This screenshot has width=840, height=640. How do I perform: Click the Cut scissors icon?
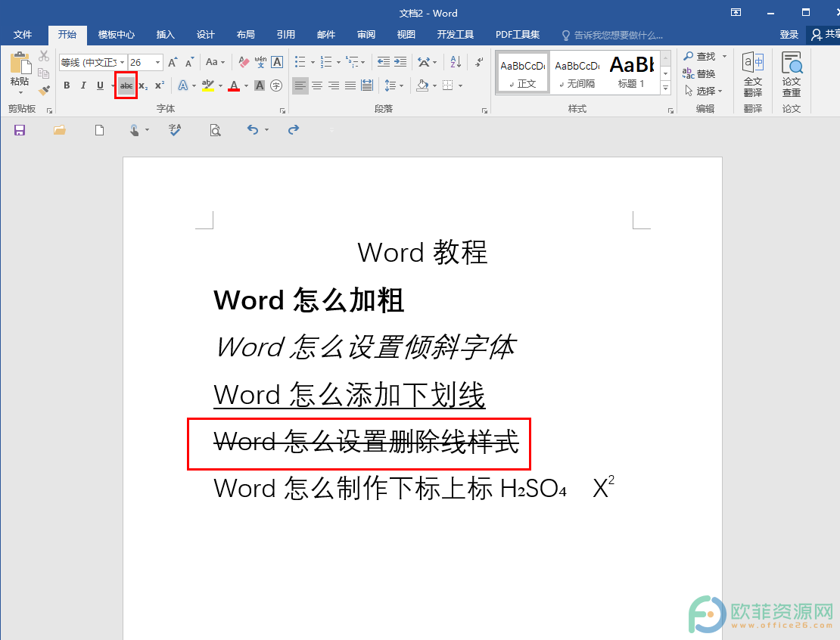(44, 56)
